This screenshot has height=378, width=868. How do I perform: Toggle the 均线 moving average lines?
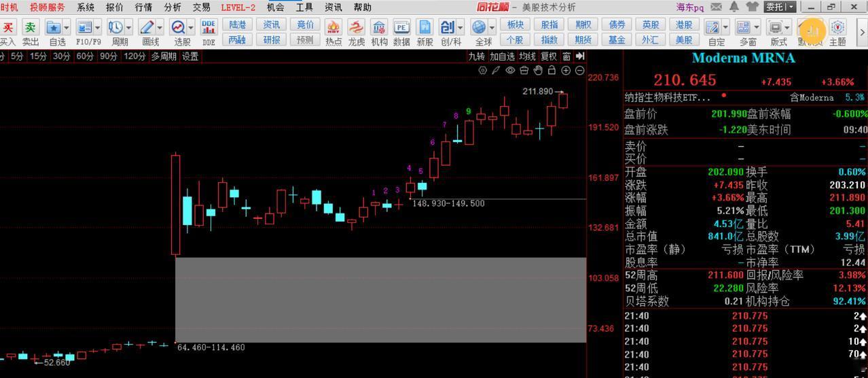point(527,56)
